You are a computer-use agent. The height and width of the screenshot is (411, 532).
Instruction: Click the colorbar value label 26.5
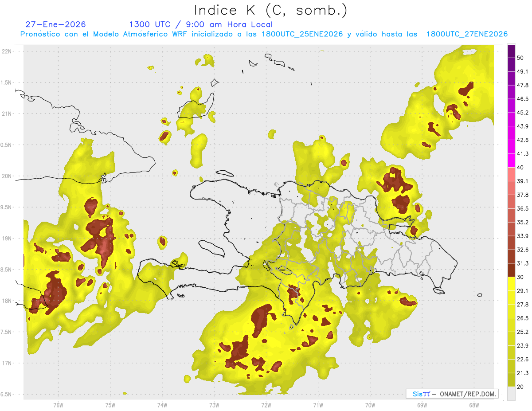[x=523, y=318]
